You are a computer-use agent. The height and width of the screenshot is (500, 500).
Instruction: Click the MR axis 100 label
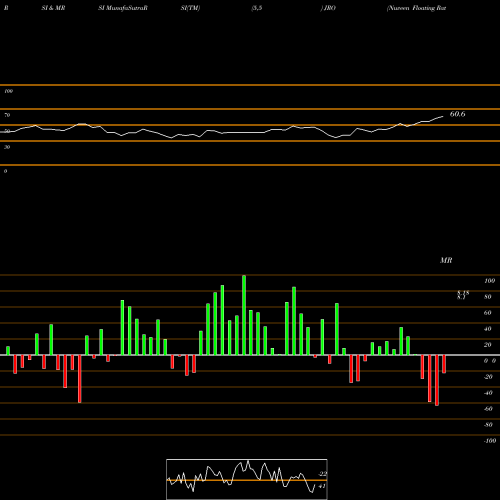[489, 281]
